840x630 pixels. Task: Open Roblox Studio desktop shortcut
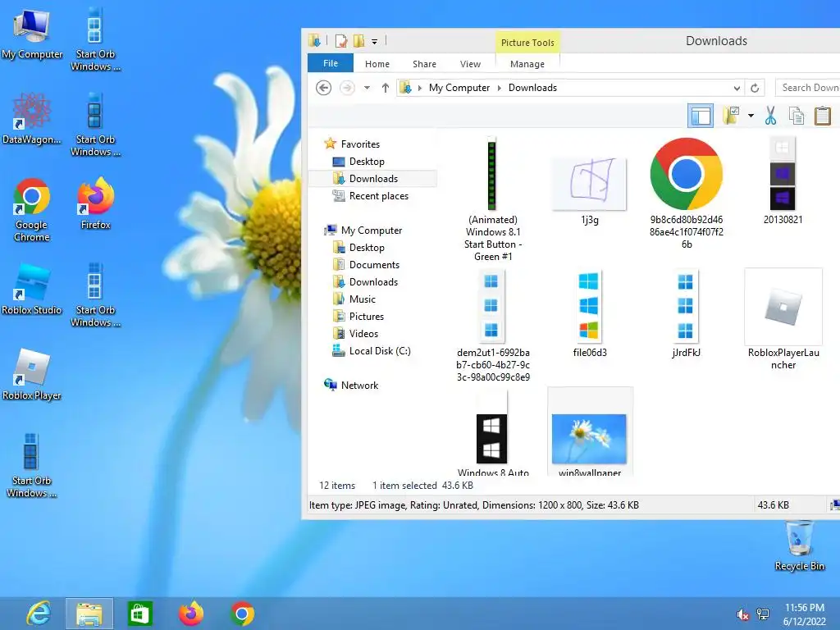point(32,290)
